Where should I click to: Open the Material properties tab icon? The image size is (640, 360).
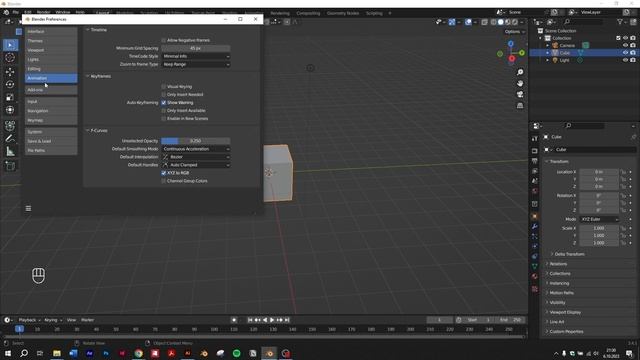pyautogui.click(x=535, y=277)
